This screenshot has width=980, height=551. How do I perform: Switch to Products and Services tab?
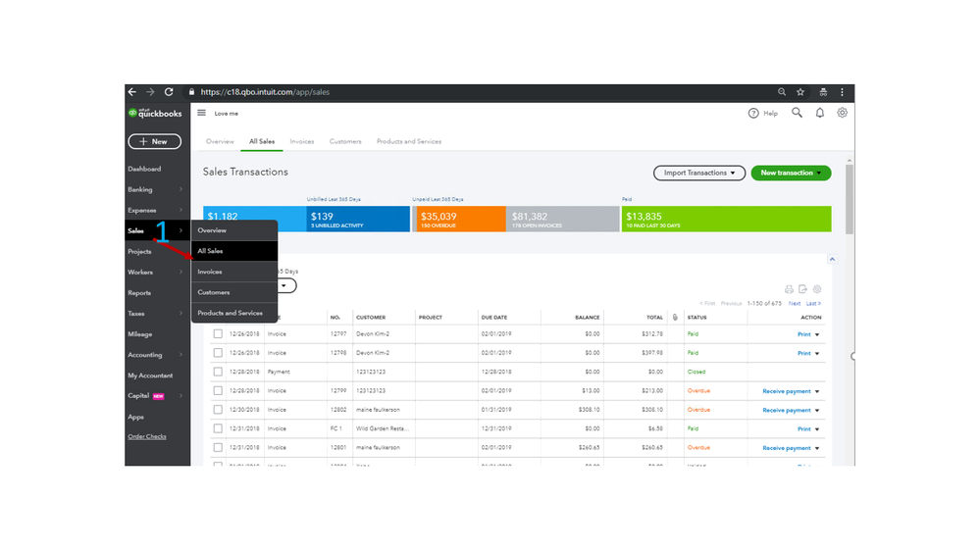point(409,142)
